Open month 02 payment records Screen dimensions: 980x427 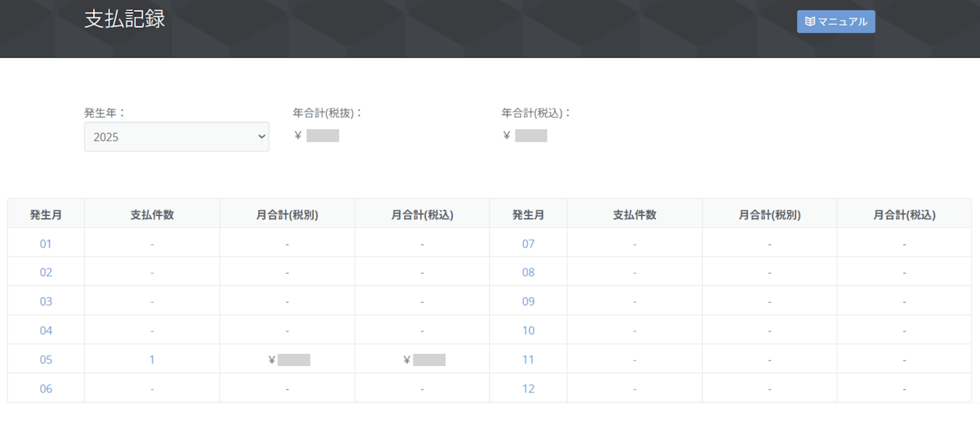(46, 273)
